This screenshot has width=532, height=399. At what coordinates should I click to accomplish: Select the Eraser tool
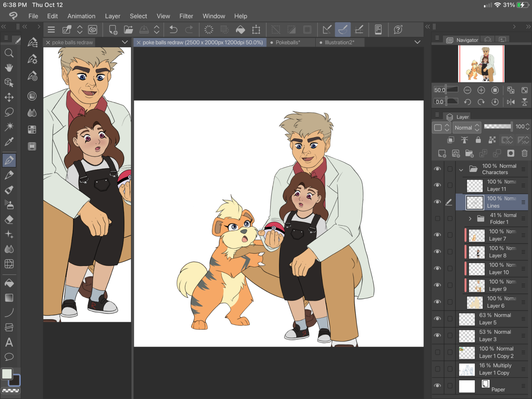click(9, 219)
